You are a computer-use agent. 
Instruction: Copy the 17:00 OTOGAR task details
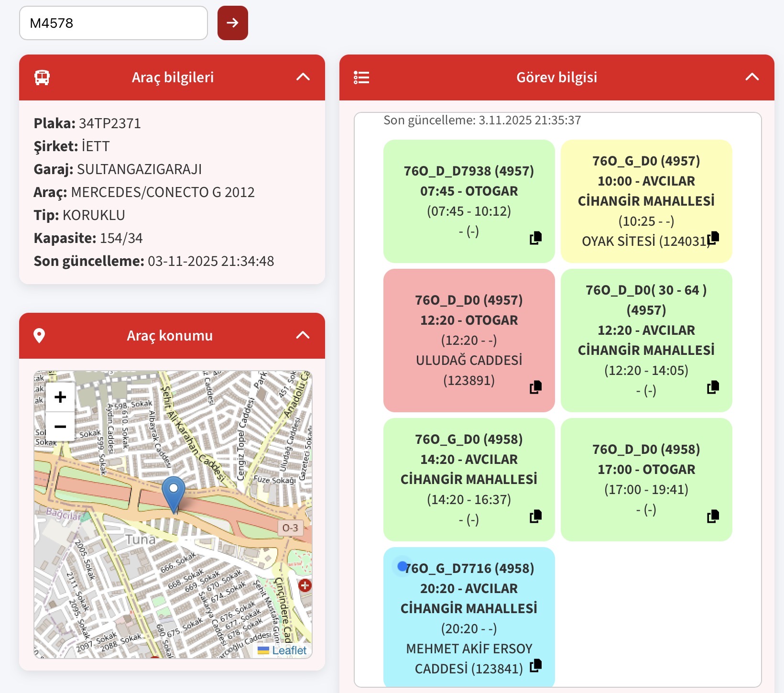[713, 516]
